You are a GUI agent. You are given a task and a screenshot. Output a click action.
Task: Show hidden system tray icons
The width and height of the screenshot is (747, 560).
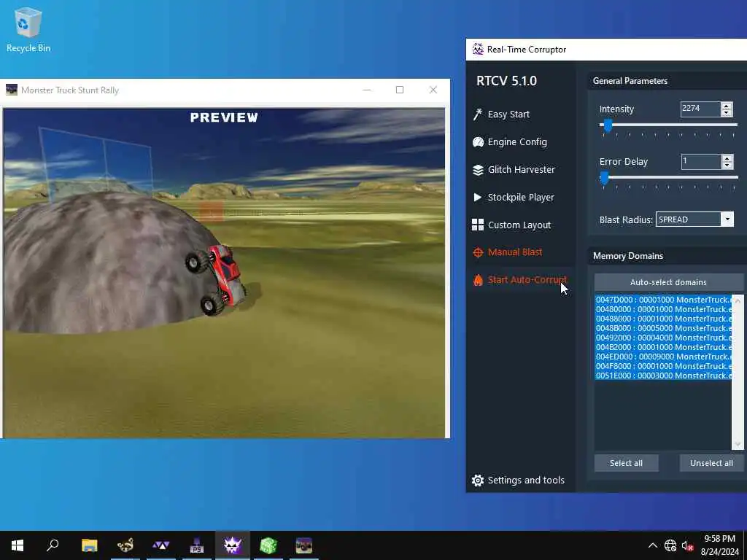click(653, 545)
